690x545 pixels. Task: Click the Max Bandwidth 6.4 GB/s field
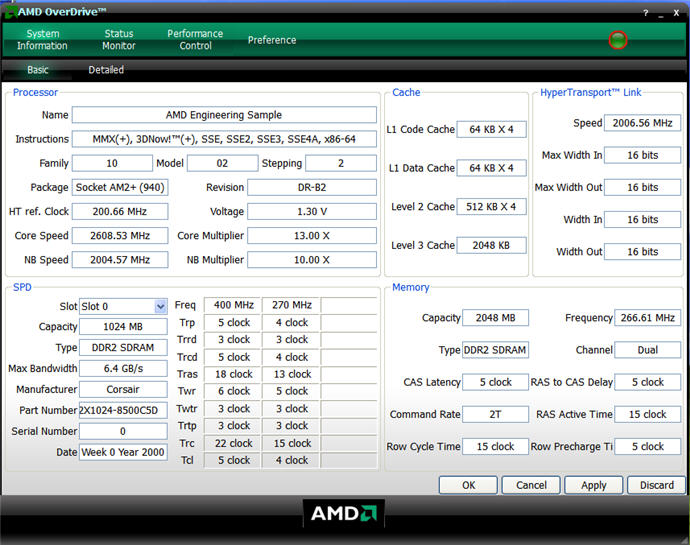(123, 368)
